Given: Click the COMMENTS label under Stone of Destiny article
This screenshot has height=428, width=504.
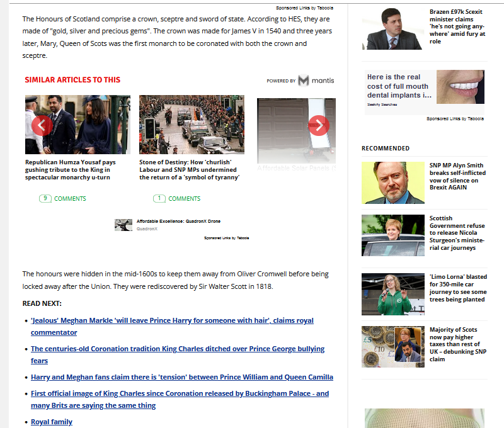Looking at the screenshot, I should pyautogui.click(x=184, y=199).
